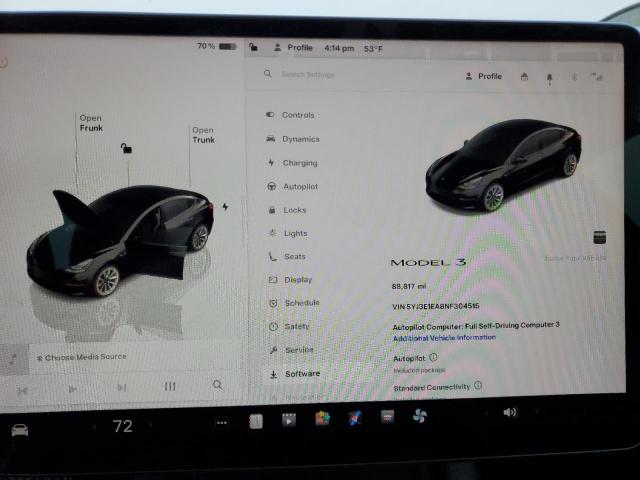Lower cabin temperature with the left arrow
The width and height of the screenshot is (640, 480).
click(x=94, y=427)
